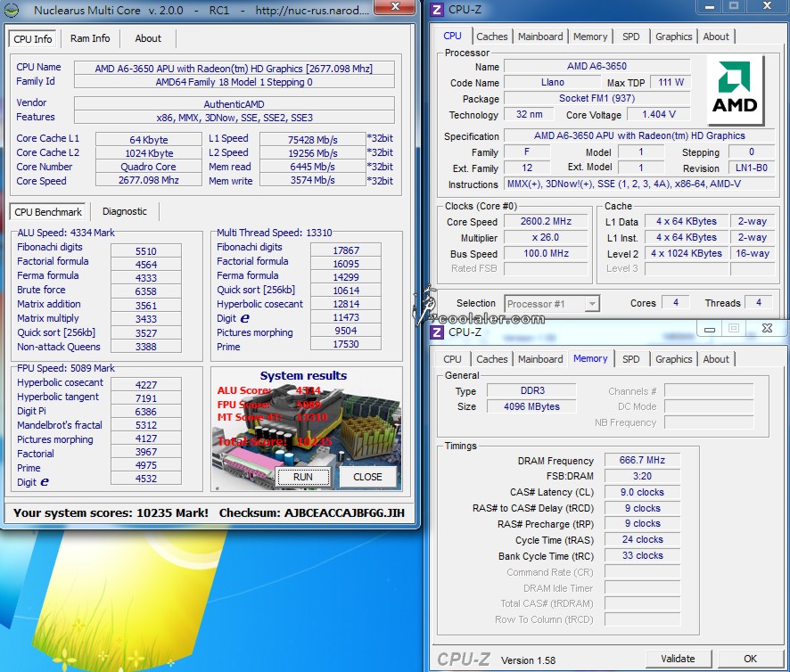Click the AMD processor logo in CPU-Z
Screen dimensions: 790x672
[x=735, y=89]
